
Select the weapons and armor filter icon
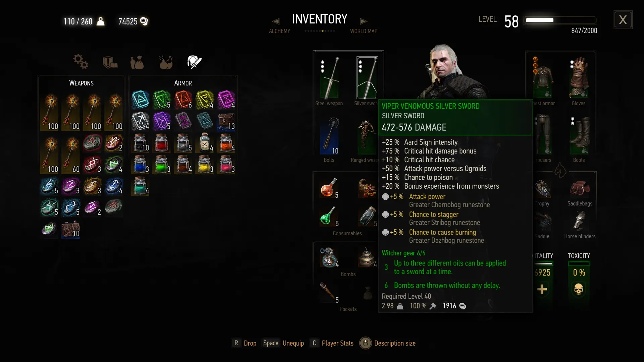[195, 62]
